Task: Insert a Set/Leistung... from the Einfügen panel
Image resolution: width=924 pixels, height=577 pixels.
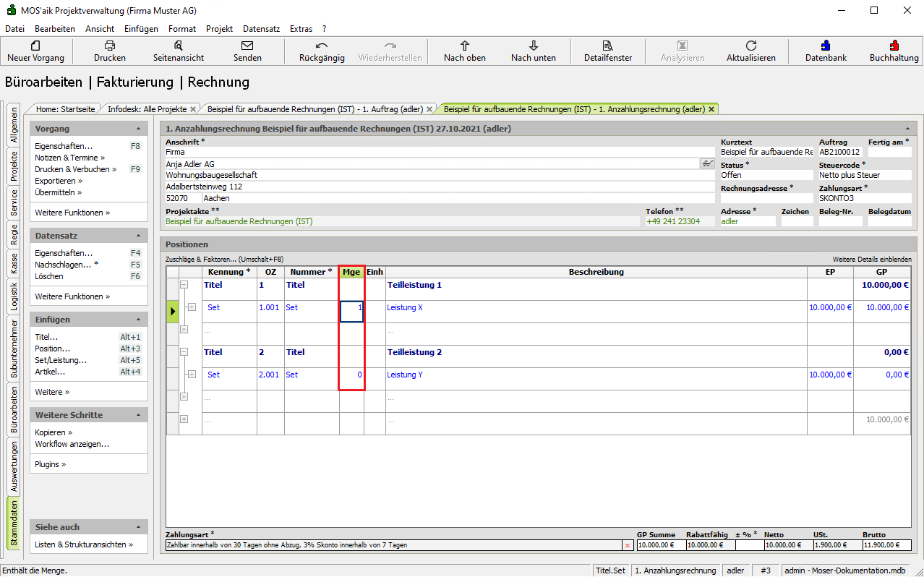Action: [x=61, y=360]
